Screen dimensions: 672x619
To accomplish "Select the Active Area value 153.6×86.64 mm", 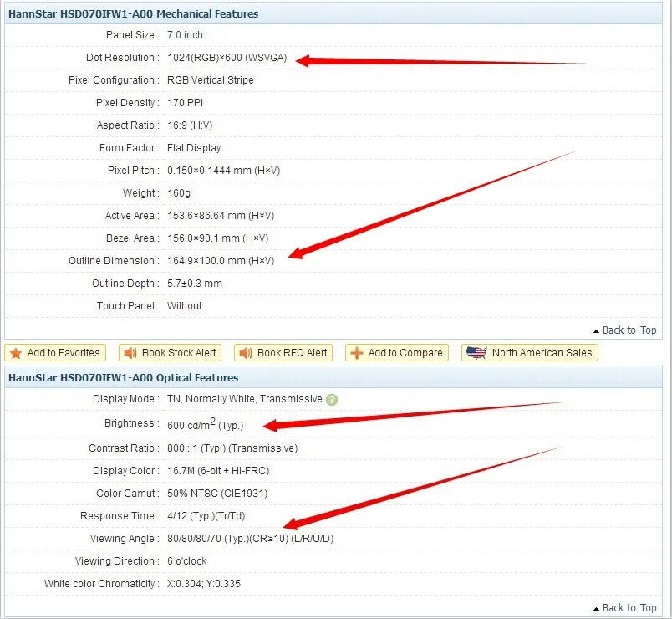I will coord(206,216).
